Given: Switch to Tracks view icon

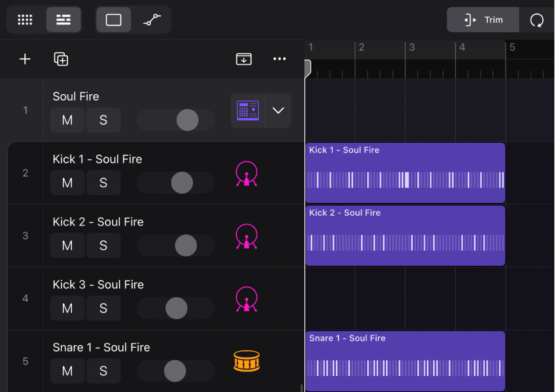Looking at the screenshot, I should (63, 19).
